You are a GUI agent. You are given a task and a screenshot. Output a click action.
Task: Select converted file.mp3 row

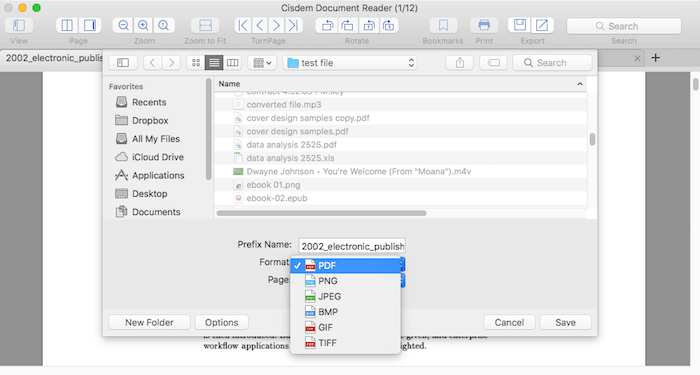pos(400,104)
